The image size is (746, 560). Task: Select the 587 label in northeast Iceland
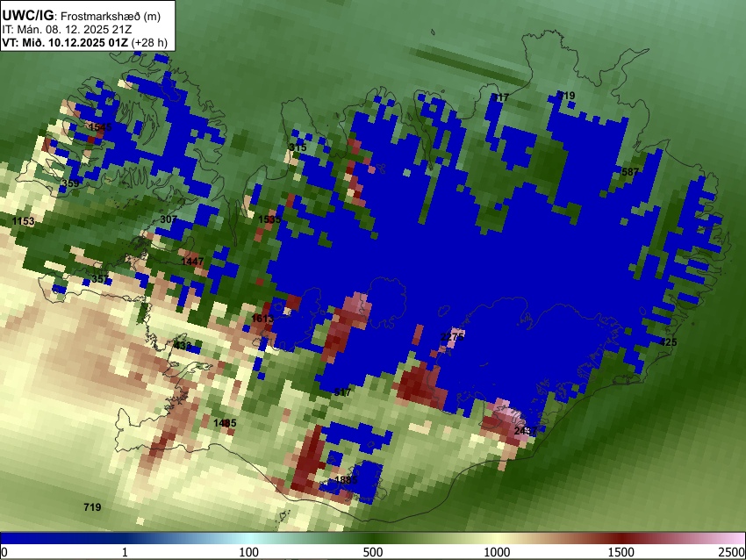pyautogui.click(x=630, y=172)
